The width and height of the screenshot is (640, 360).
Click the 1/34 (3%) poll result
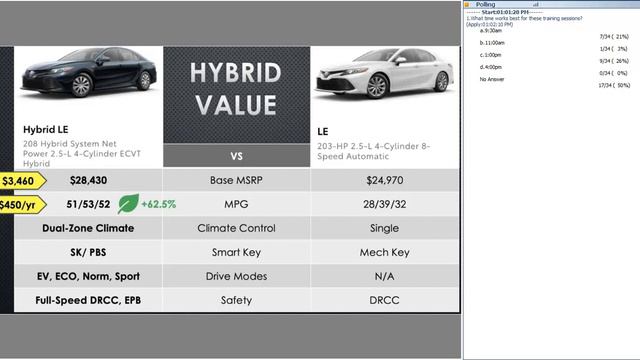click(613, 49)
